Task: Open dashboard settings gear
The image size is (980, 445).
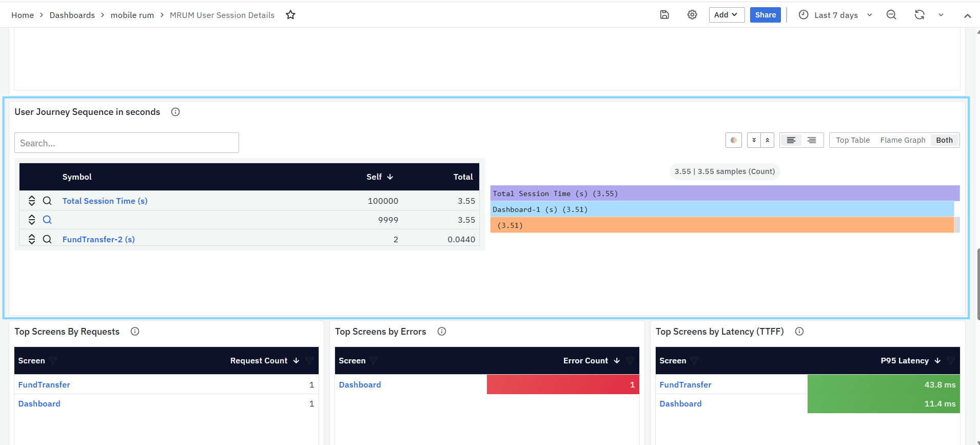Action: click(692, 15)
